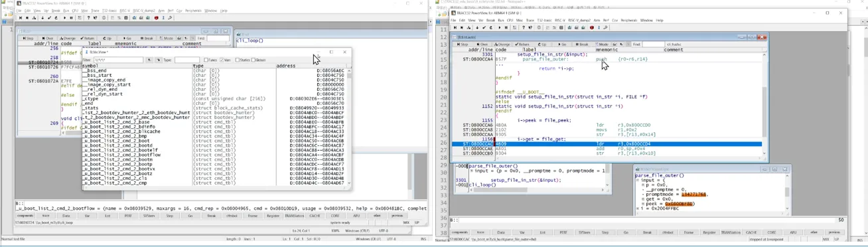Click Go (play) icon in left TRACE32 main toolbar
868x247 pixels.
point(64,18)
